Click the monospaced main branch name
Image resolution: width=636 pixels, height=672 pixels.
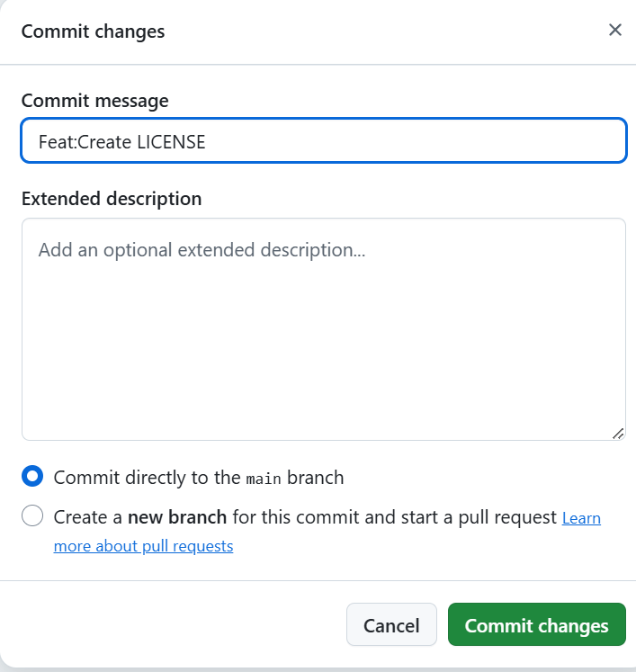264,479
